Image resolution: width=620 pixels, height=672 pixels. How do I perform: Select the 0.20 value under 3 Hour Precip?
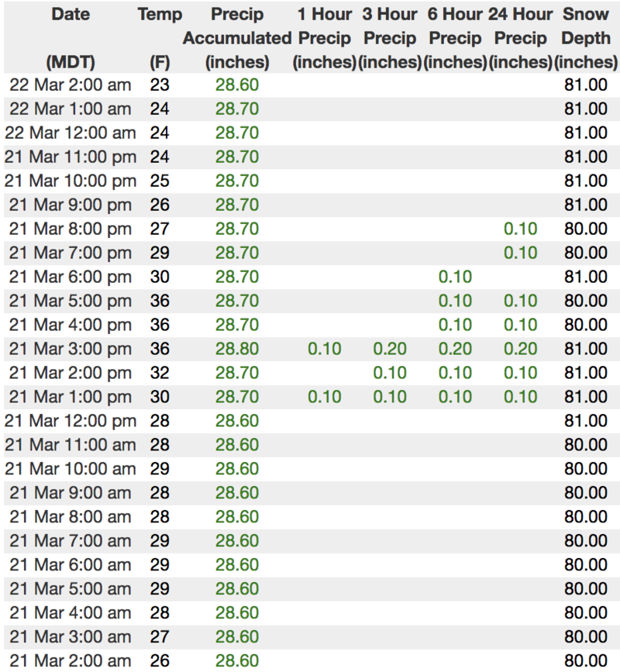click(x=390, y=349)
